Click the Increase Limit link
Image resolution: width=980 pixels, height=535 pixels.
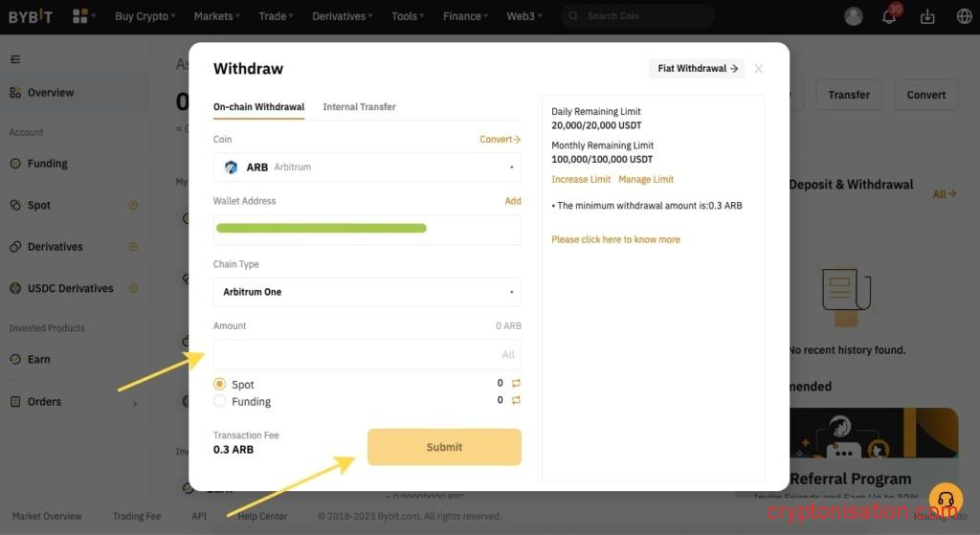click(581, 180)
